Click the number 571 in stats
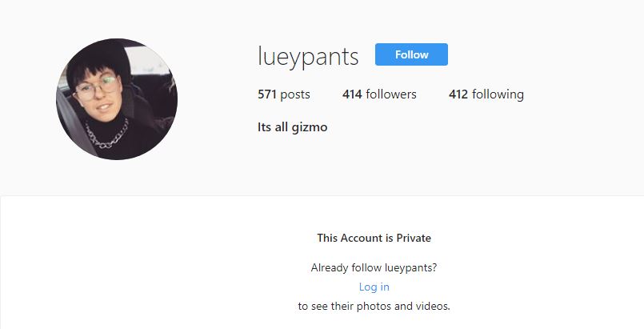This screenshot has width=644, height=329. pyautogui.click(x=267, y=94)
